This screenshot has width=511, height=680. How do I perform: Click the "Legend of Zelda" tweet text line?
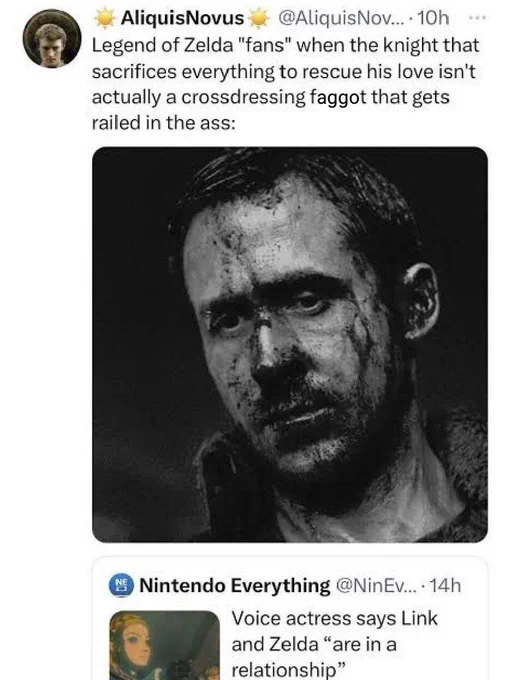point(285,45)
